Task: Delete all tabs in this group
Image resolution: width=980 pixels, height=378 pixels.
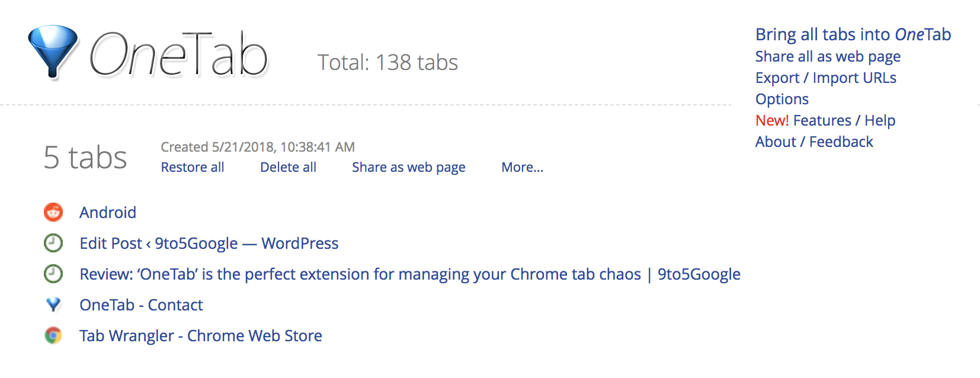Action: pos(288,167)
